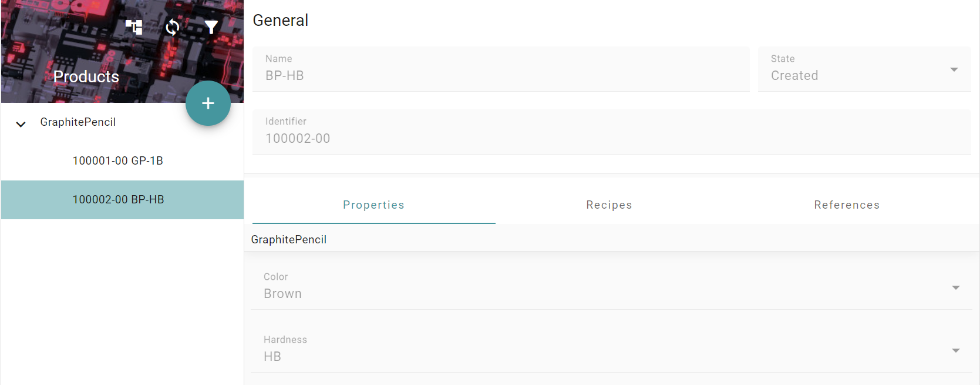Select product 100002-00 BP-HB
Image resolution: width=980 pixels, height=385 pixels.
pos(122,200)
